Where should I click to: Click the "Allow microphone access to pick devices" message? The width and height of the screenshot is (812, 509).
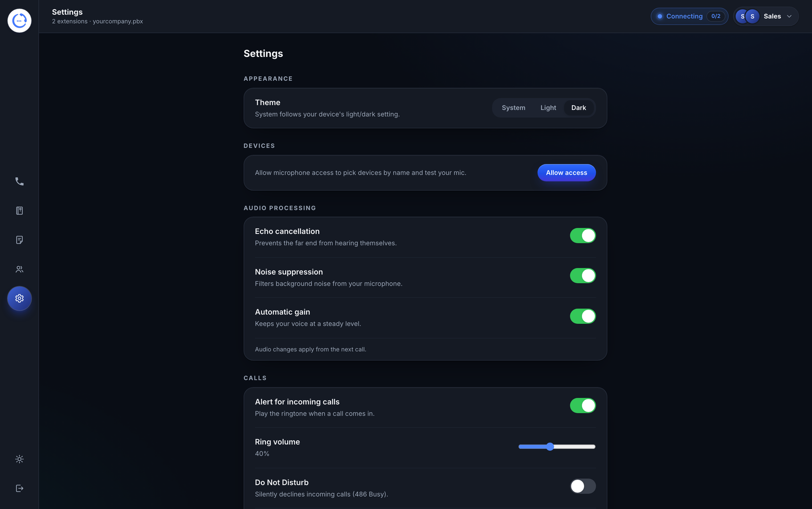[360, 173]
